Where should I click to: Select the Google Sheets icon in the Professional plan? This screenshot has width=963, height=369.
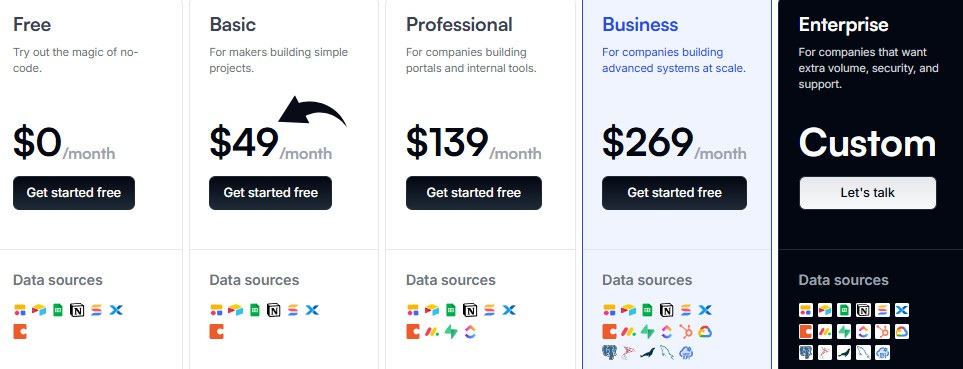point(451,310)
